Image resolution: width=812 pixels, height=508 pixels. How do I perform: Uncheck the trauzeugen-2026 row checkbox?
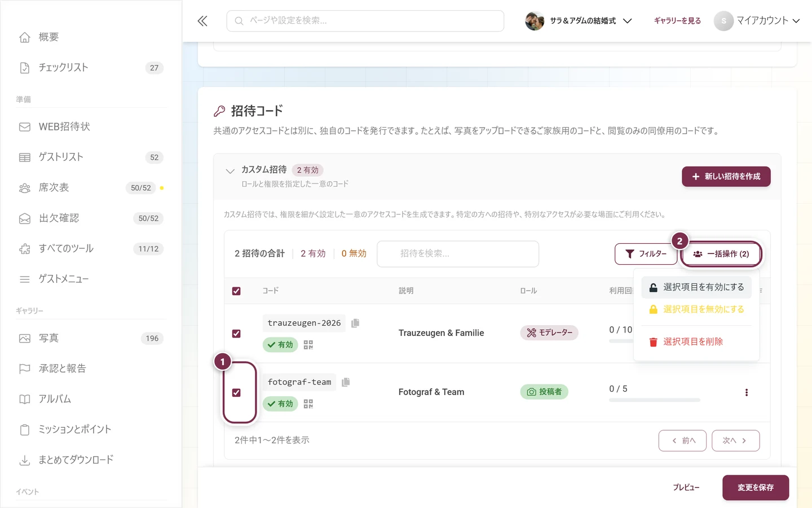click(236, 334)
